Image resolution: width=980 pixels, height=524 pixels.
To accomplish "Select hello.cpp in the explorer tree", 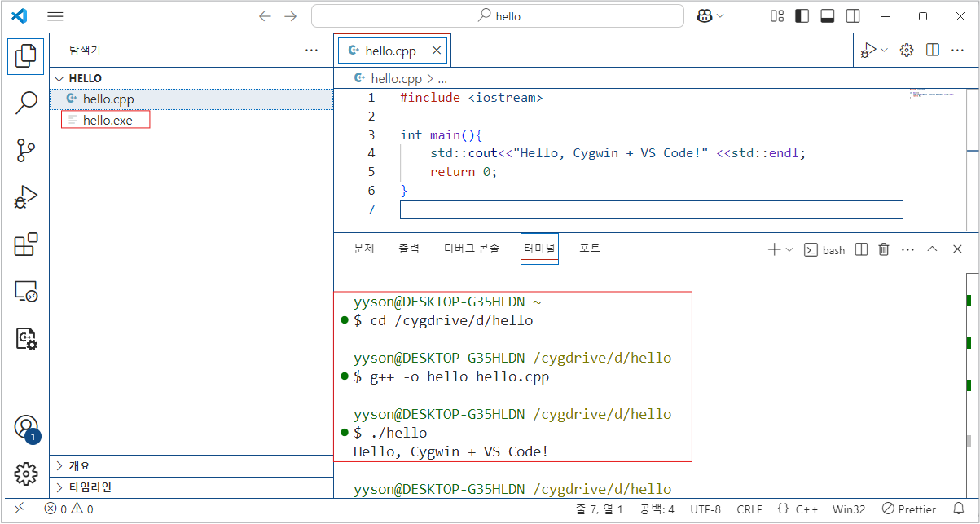I will click(191, 99).
